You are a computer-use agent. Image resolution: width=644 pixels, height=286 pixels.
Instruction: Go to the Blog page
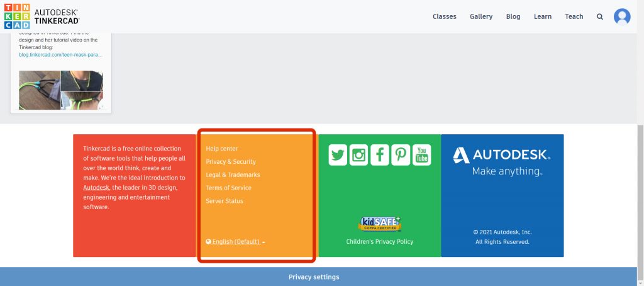point(513,17)
